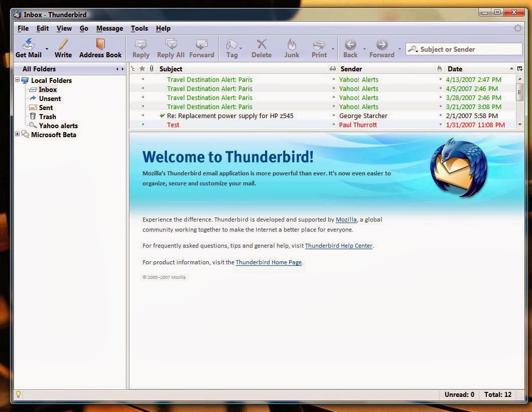532x412 pixels.
Task: Sort by the read-status glasses column
Action: click(332, 69)
